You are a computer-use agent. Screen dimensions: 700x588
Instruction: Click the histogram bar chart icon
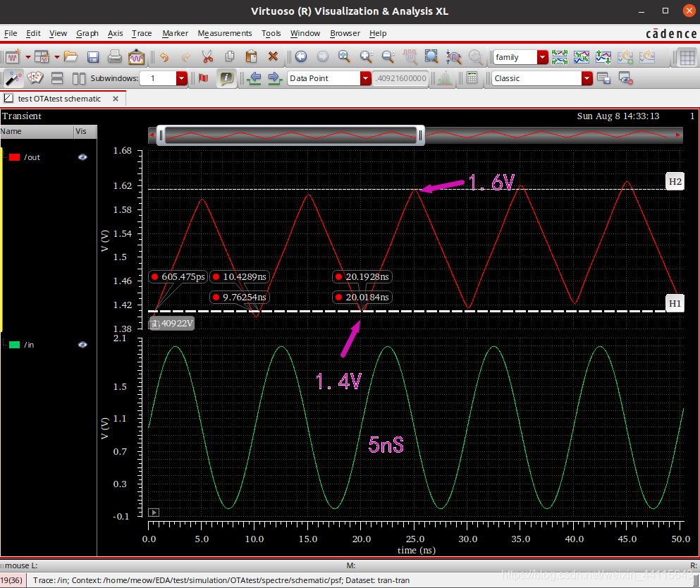(444, 78)
